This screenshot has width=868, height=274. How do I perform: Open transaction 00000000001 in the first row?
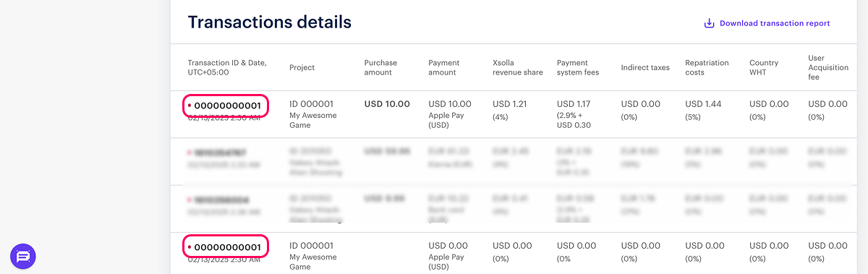(227, 106)
